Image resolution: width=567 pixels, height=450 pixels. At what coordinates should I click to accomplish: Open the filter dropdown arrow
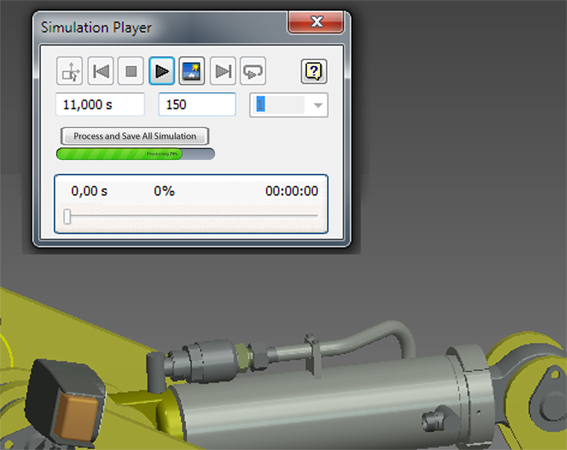coord(318,105)
